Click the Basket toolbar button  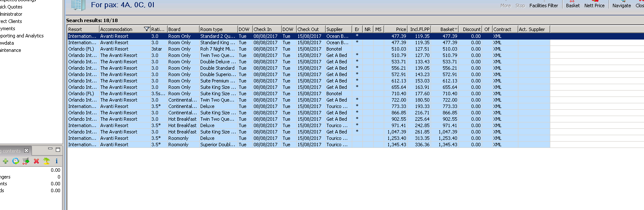[573, 4]
